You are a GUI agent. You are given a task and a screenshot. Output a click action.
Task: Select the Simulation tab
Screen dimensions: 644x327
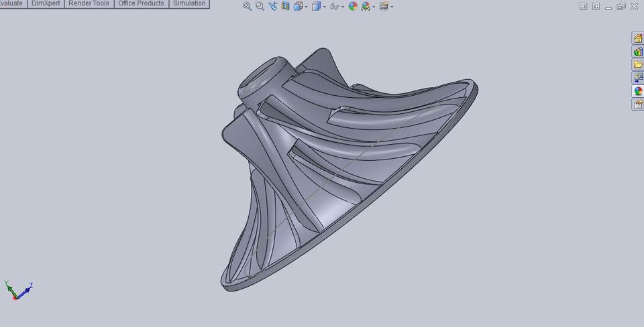pyautogui.click(x=189, y=4)
